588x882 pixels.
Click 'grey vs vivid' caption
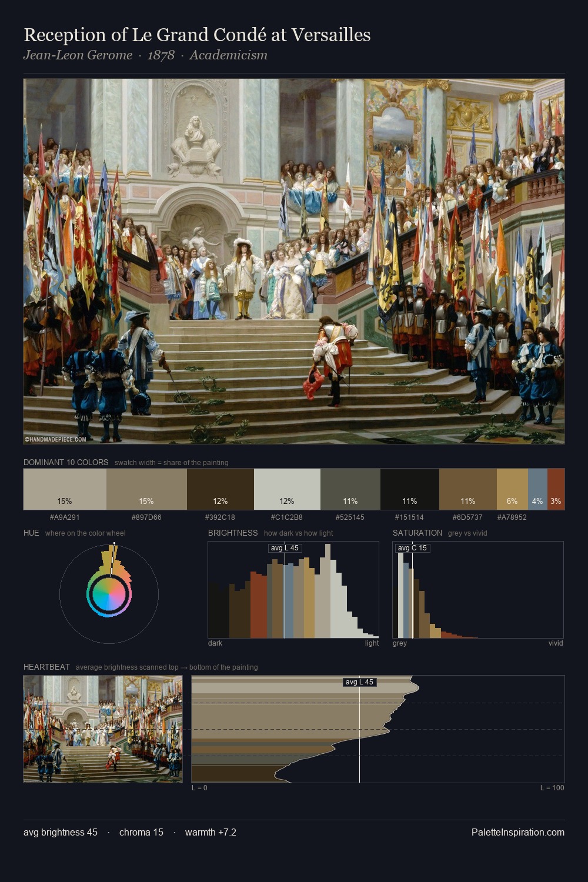[467, 533]
